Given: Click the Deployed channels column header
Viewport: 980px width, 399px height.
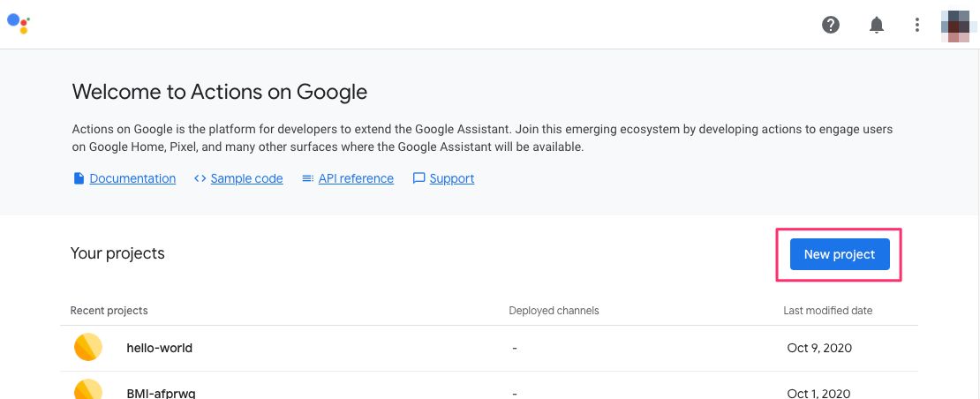Looking at the screenshot, I should (x=554, y=311).
